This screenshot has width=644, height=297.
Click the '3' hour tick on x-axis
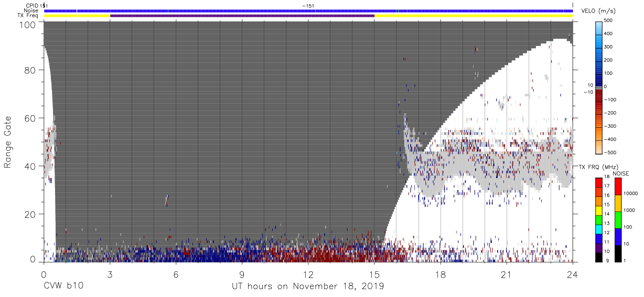[110, 274]
